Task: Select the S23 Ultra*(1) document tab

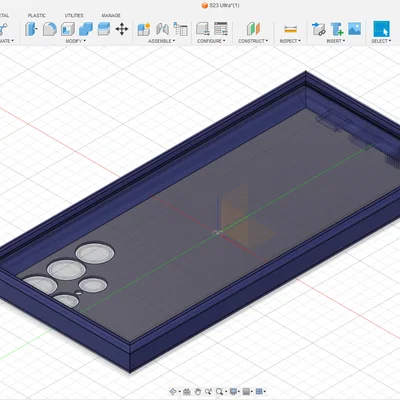Action: tap(220, 5)
